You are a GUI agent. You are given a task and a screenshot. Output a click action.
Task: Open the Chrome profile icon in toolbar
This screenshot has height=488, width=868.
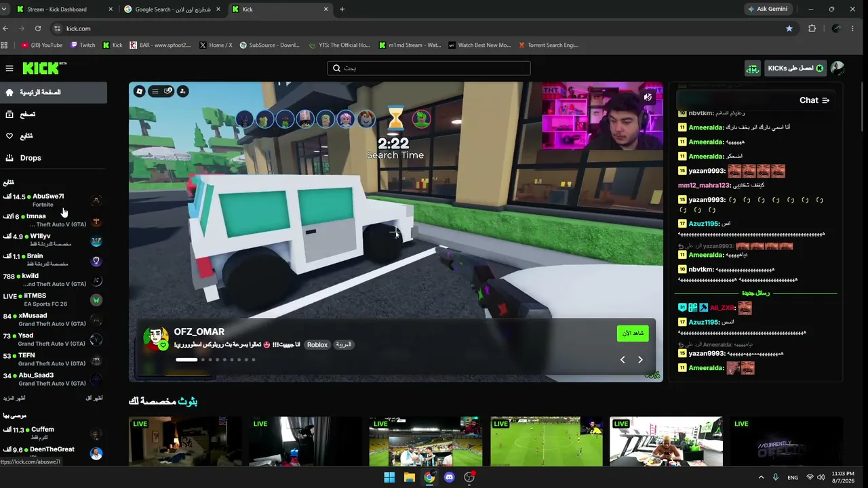point(836,28)
